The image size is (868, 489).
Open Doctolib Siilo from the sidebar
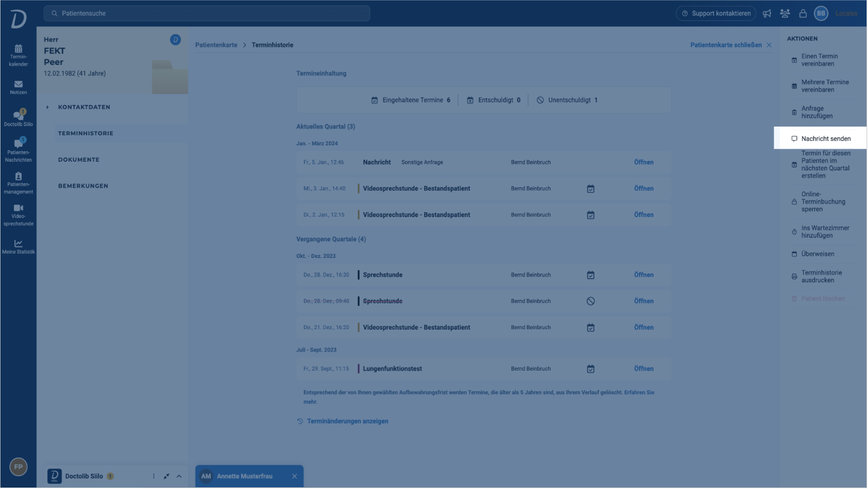pyautogui.click(x=18, y=118)
